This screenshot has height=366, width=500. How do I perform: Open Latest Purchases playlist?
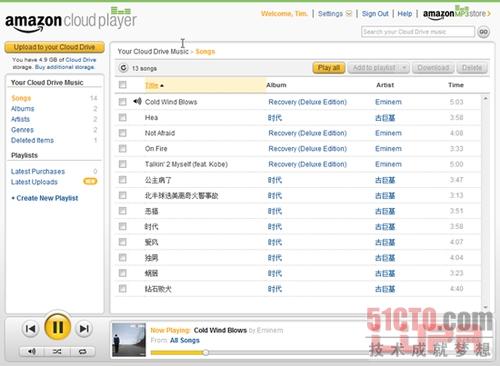point(38,171)
